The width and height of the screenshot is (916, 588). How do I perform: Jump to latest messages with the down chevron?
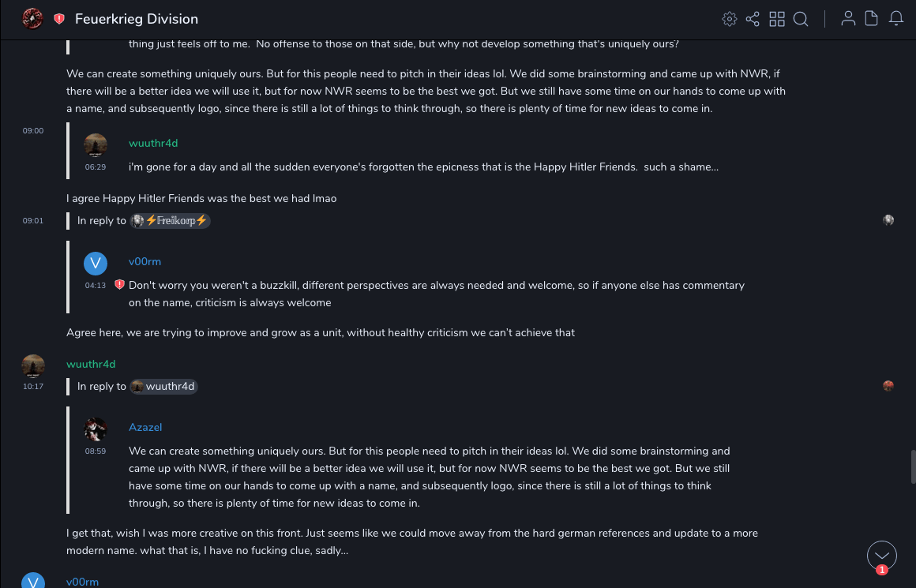point(882,556)
